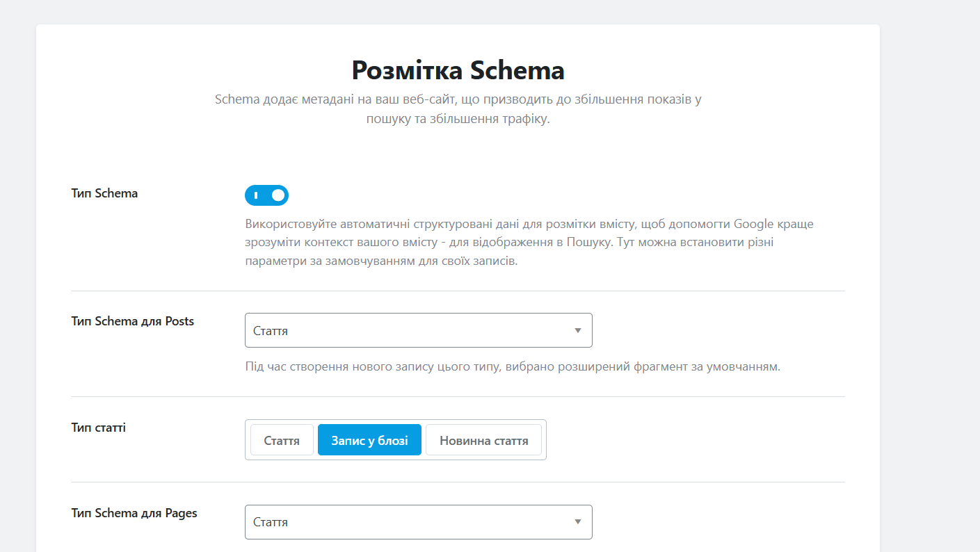Click the white knob of the Schema switch
Viewport: 980px width, 552px height.
pos(278,195)
